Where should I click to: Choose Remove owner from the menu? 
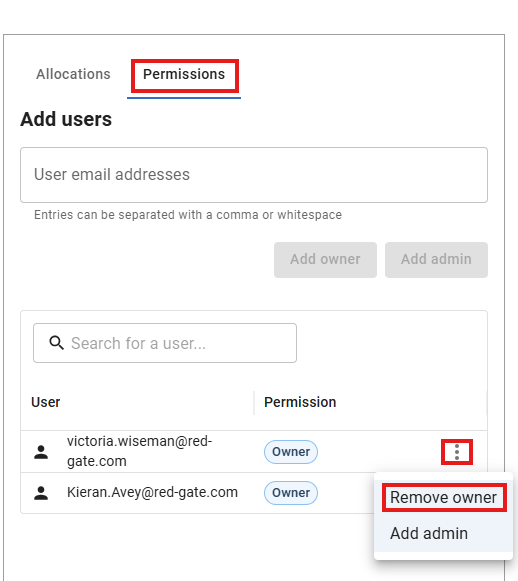pos(443,497)
